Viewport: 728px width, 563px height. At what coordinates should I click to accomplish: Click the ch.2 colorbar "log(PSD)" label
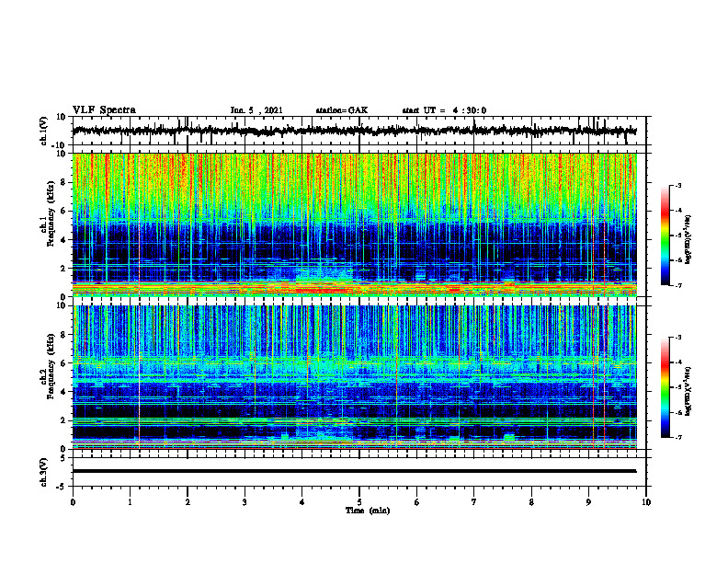688,392
